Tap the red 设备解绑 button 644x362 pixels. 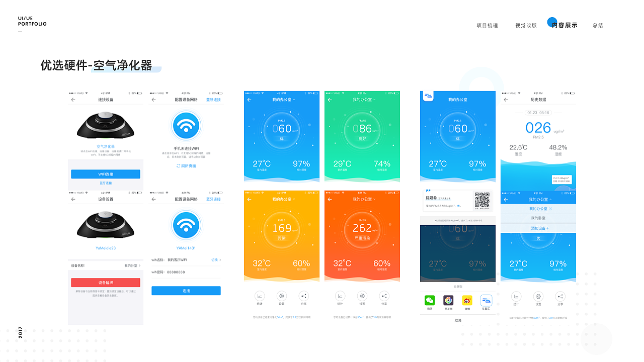click(106, 283)
